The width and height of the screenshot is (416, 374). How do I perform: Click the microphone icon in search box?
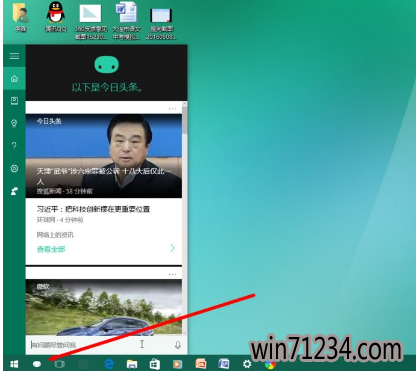click(178, 345)
